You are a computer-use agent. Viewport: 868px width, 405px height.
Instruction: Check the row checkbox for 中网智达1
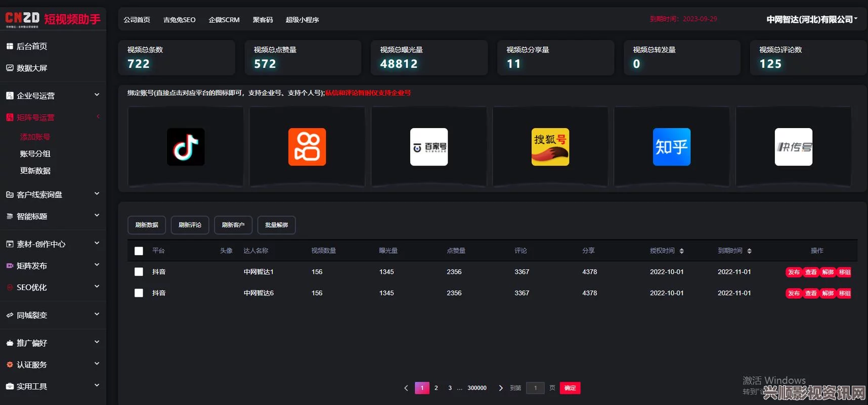(139, 272)
